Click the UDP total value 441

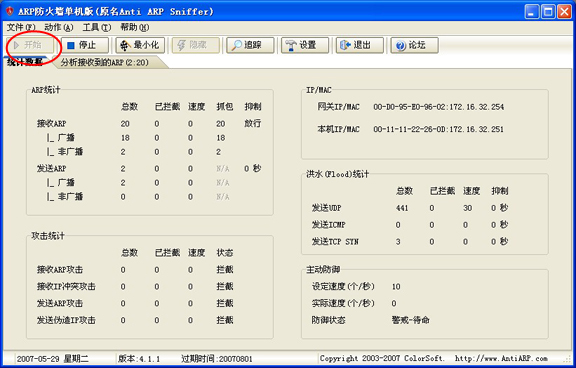point(402,208)
